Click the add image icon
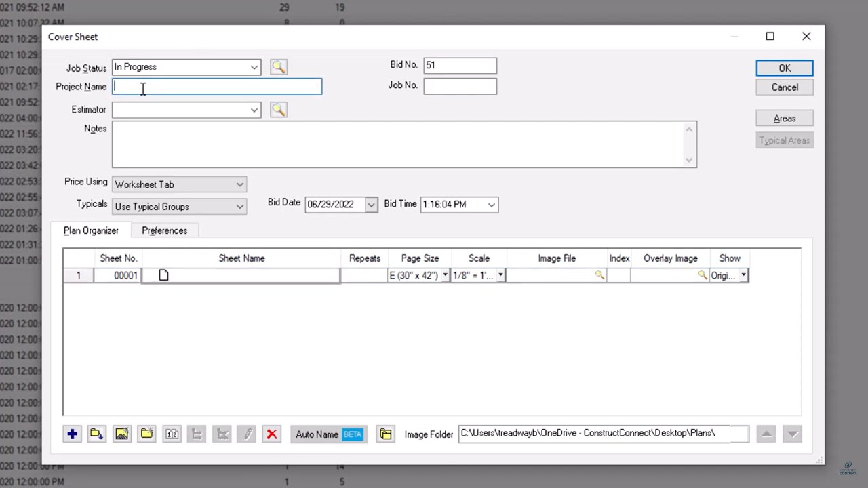Screen dimensions: 868x488 coord(121,434)
